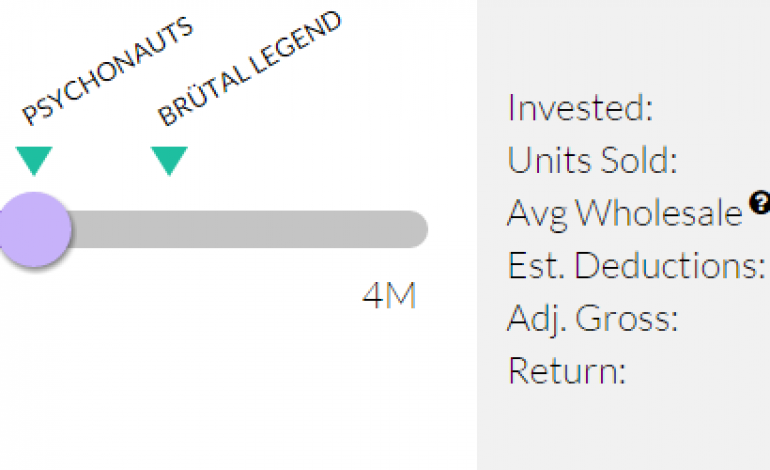770x470 pixels.
Task: Click the green Psychonauts triangle marker
Action: coord(34,160)
